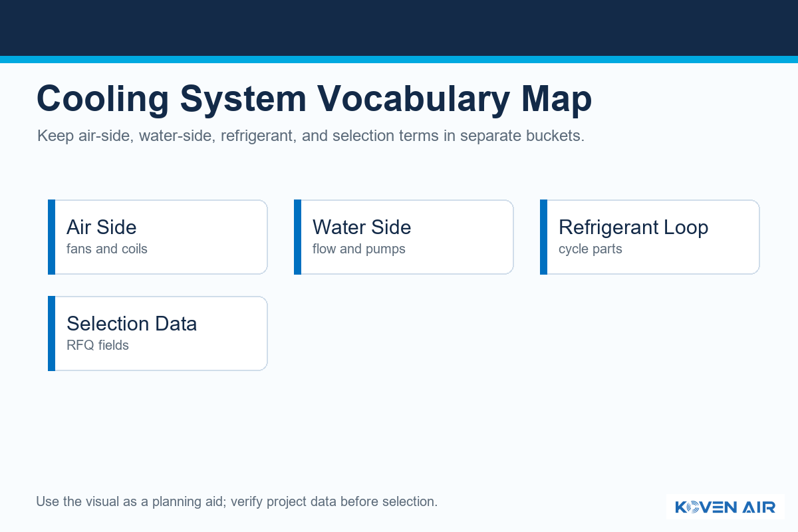Click the blue accent bar on Air Side card

51,237
